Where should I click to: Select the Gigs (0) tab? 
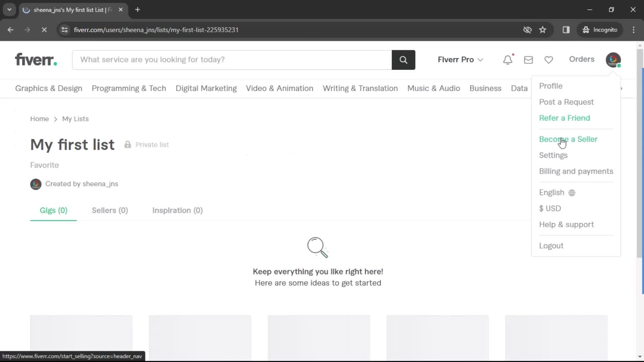pyautogui.click(x=53, y=210)
